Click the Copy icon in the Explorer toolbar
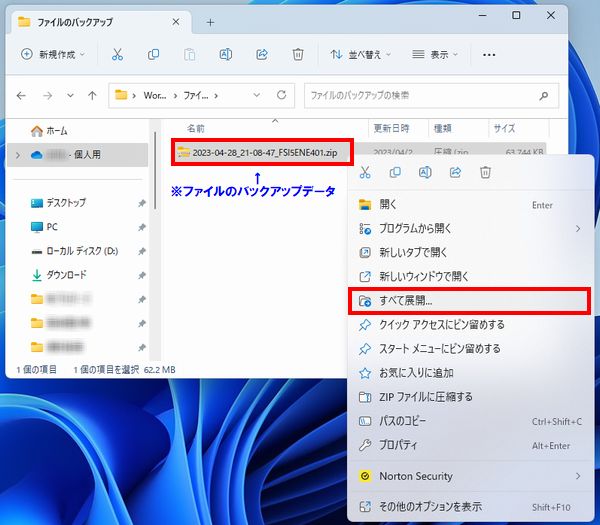The image size is (600, 525). [x=153, y=55]
